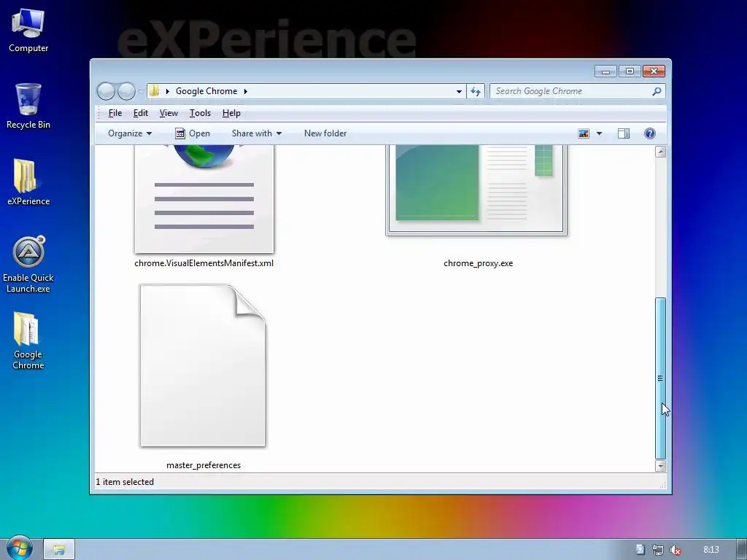747x560 pixels.
Task: Click the Explorer Back navigation button
Action: pyautogui.click(x=106, y=91)
